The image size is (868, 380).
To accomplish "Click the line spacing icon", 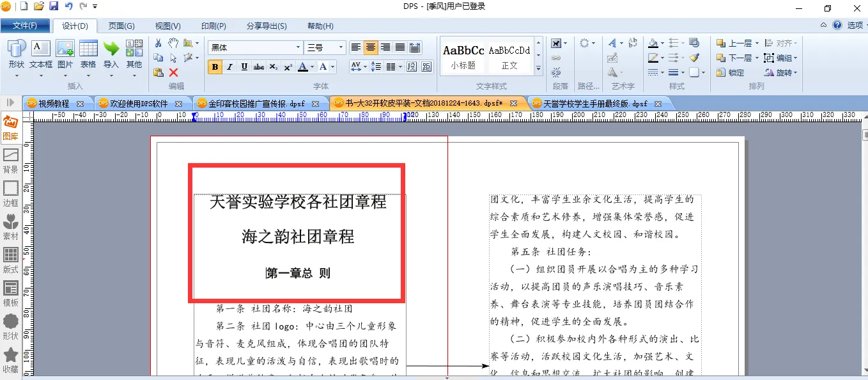I will pos(376,67).
